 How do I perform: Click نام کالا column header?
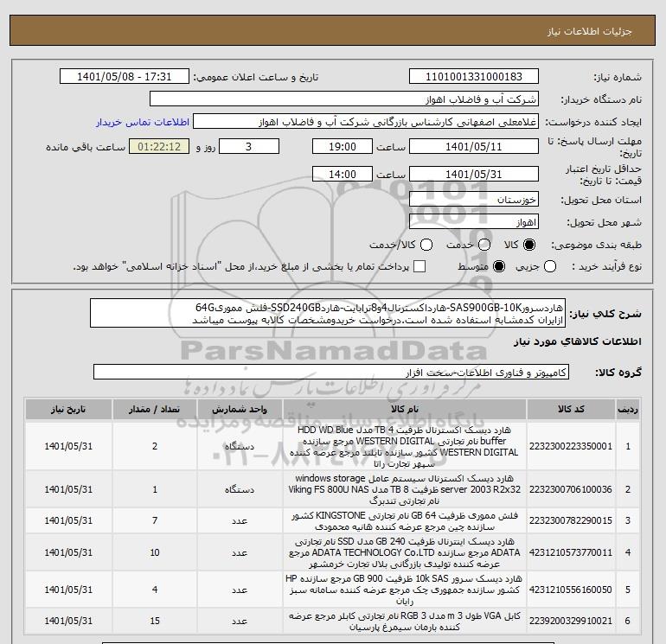point(405,409)
